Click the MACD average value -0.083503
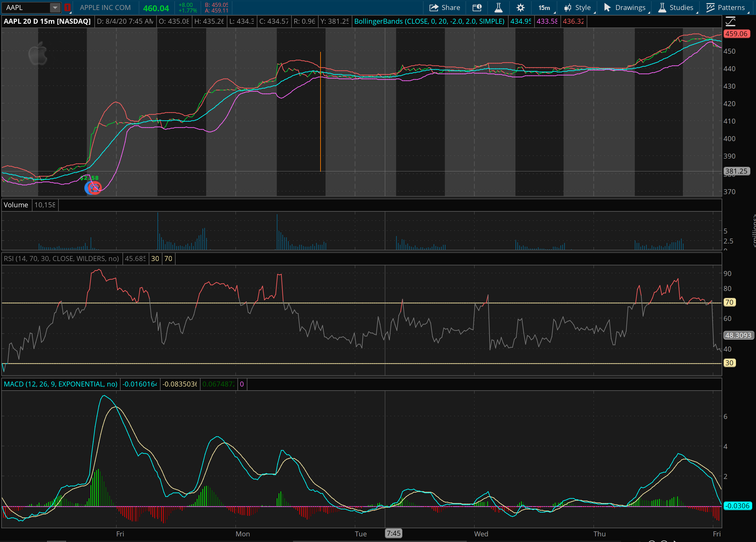756x542 pixels. pyautogui.click(x=180, y=384)
